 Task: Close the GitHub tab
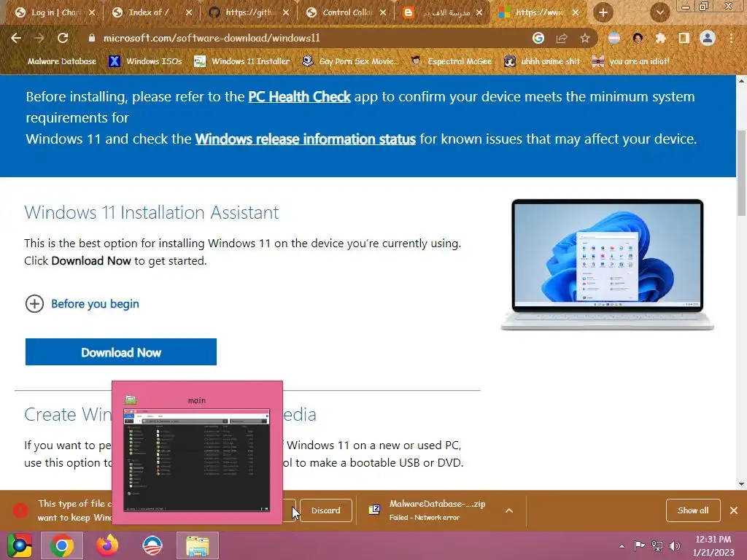(x=286, y=12)
